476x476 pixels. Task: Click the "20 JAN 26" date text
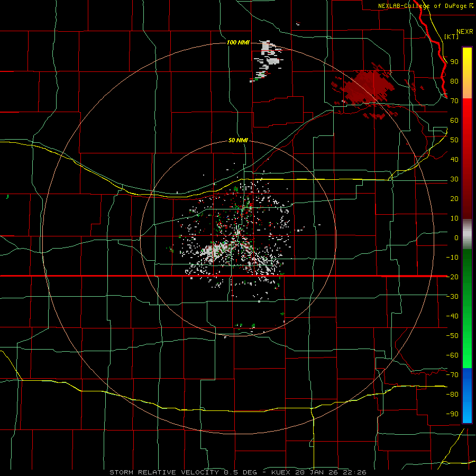tap(317, 472)
